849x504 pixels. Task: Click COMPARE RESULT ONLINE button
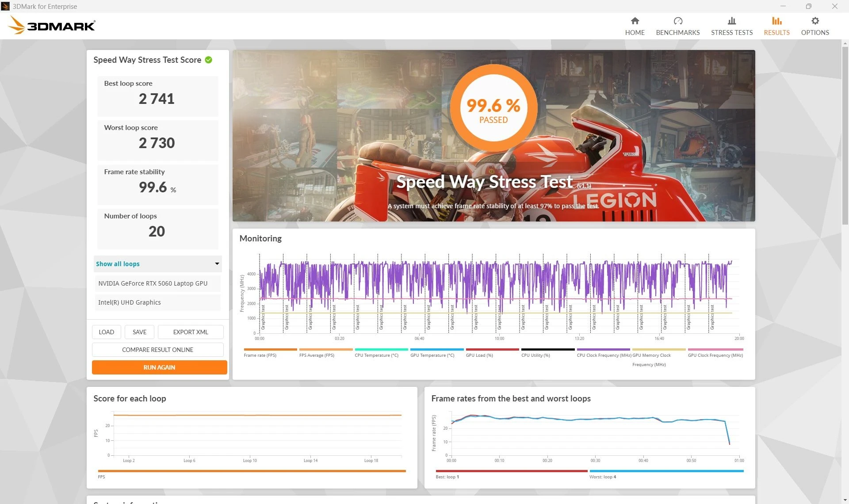(x=157, y=350)
